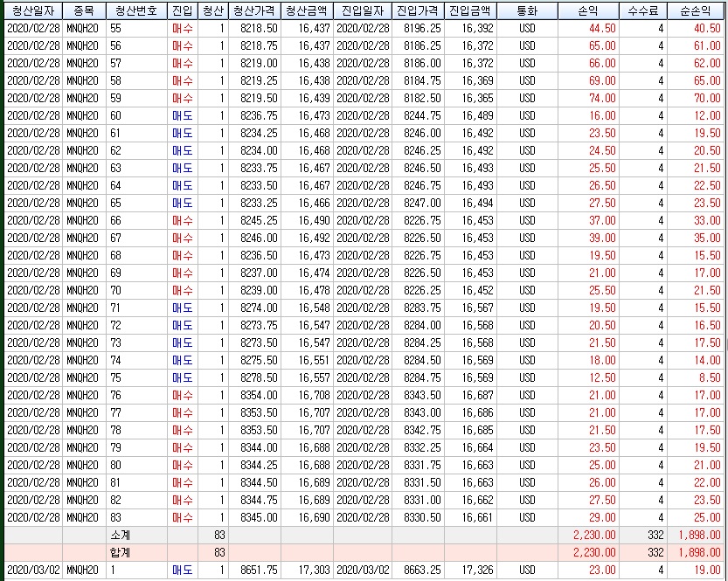Click the 2020/03/02 liquidation date cell

coord(33,571)
